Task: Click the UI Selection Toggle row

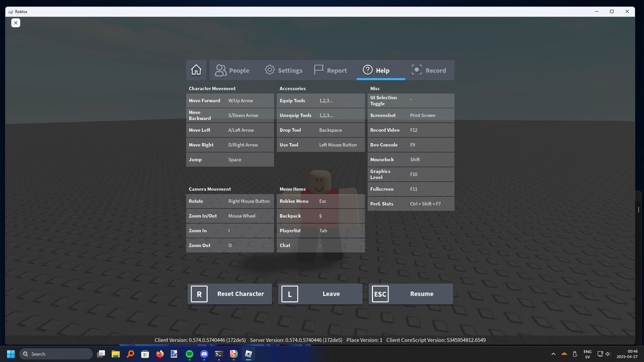Action: (x=411, y=101)
